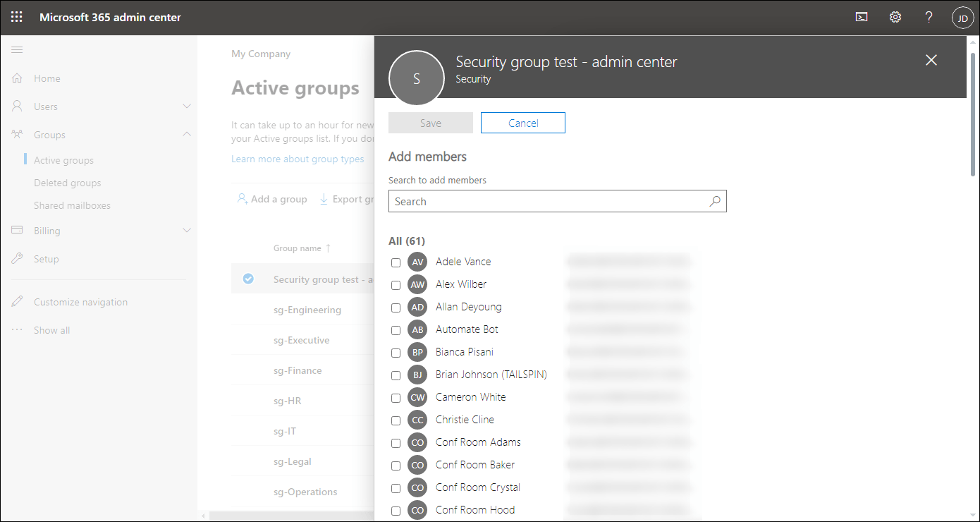Open the Learn more about group types link
Screen dimensions: 980x522
pyautogui.click(x=298, y=159)
